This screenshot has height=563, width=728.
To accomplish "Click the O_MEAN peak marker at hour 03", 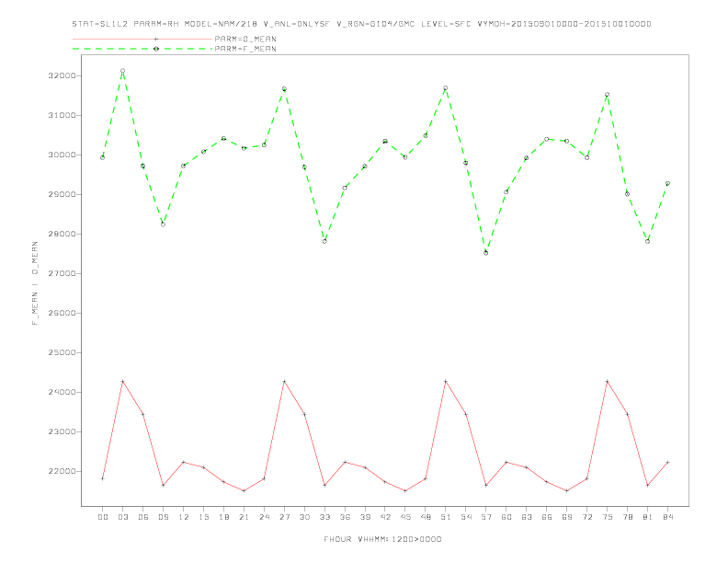I will click(x=122, y=382).
